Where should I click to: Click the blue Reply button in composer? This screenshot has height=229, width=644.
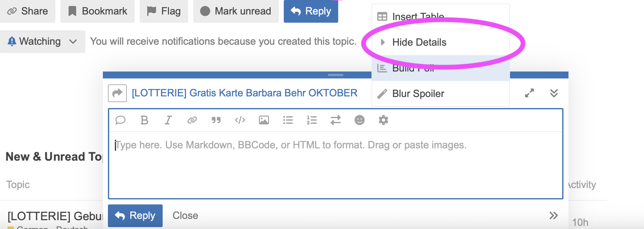point(135,216)
